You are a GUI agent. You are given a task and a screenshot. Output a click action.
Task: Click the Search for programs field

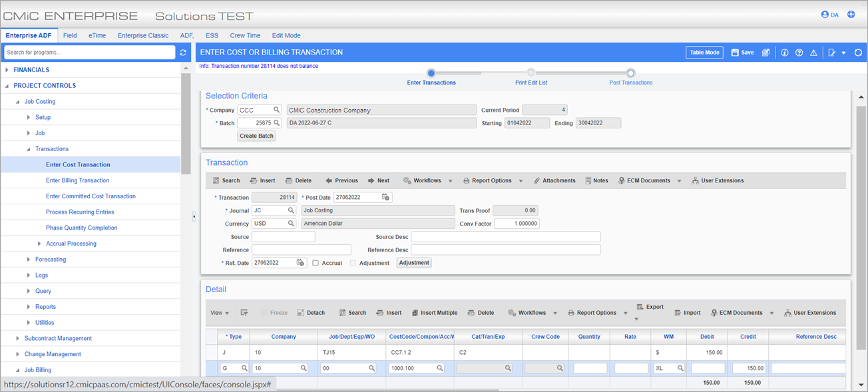pos(89,53)
